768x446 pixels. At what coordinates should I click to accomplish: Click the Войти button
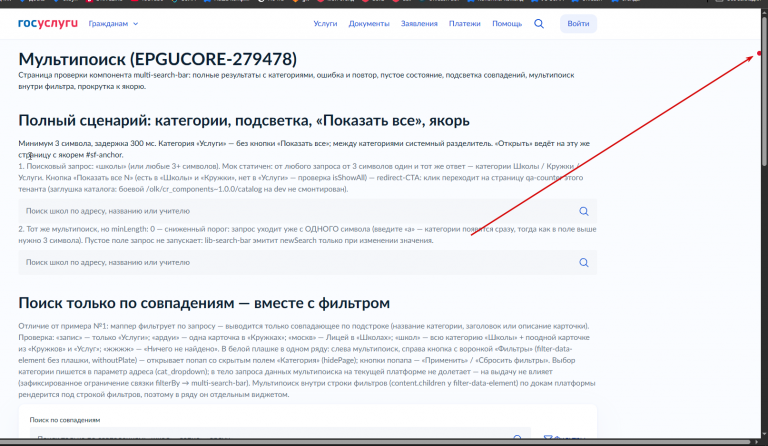click(578, 23)
